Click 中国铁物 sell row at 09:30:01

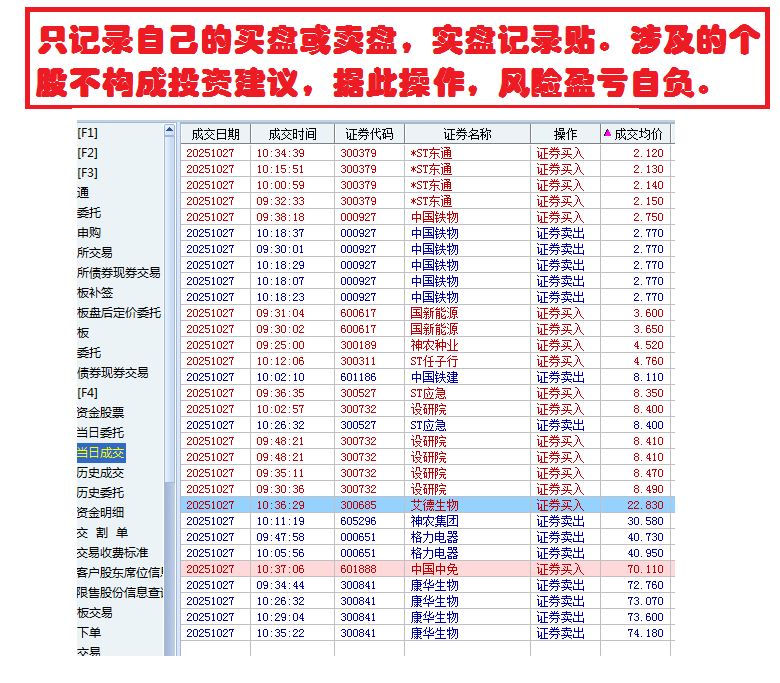pyautogui.click(x=428, y=249)
